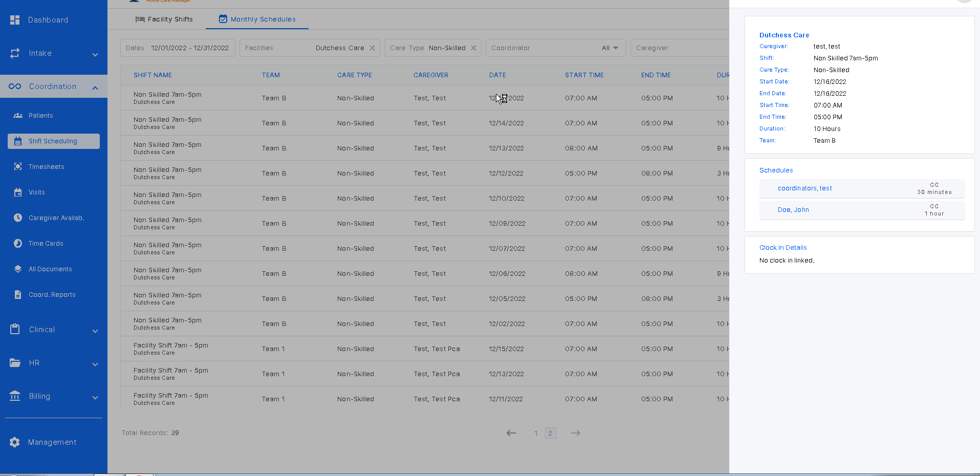Switch to Facility Shifts tab
The height and width of the screenshot is (476, 980).
click(164, 19)
